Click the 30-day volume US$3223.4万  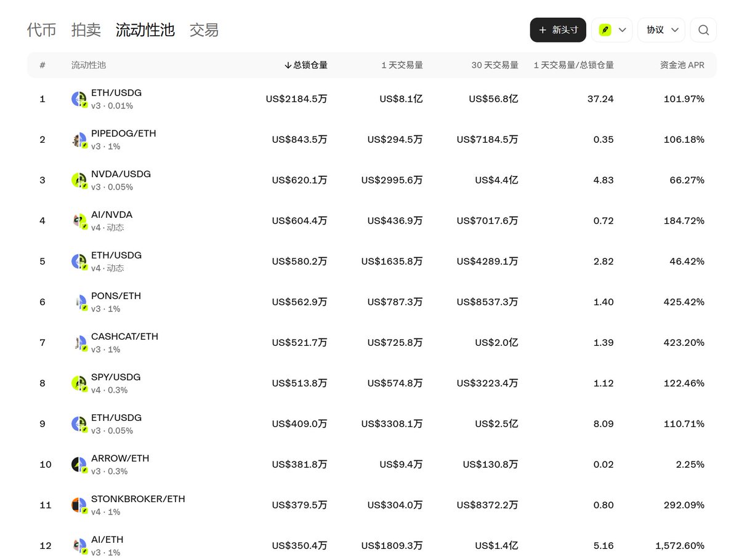[488, 383]
